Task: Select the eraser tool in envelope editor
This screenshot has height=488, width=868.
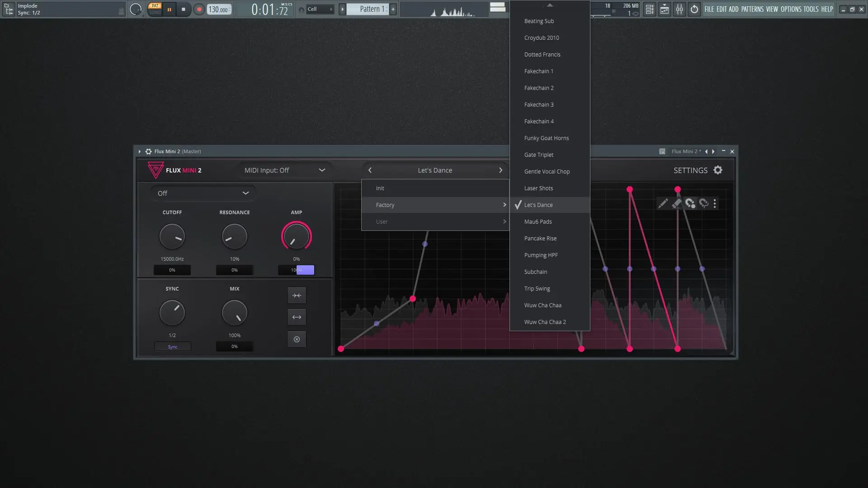Action: [676, 204]
